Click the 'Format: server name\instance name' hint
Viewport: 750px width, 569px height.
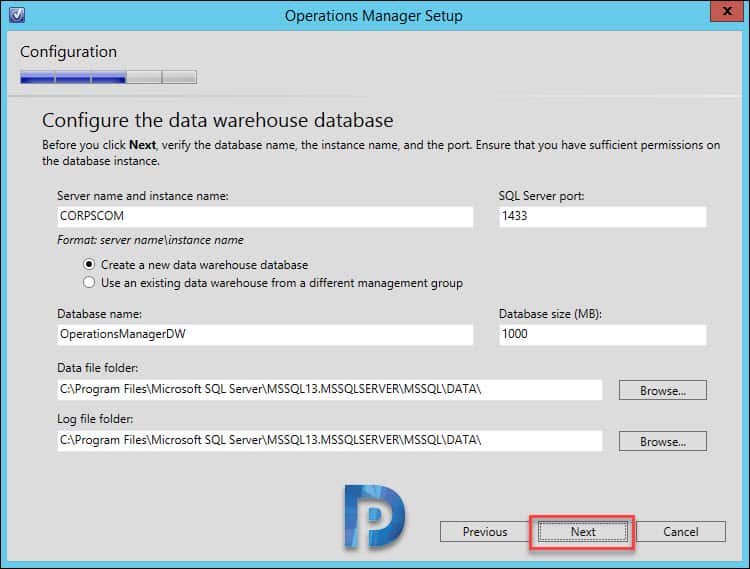click(x=150, y=240)
